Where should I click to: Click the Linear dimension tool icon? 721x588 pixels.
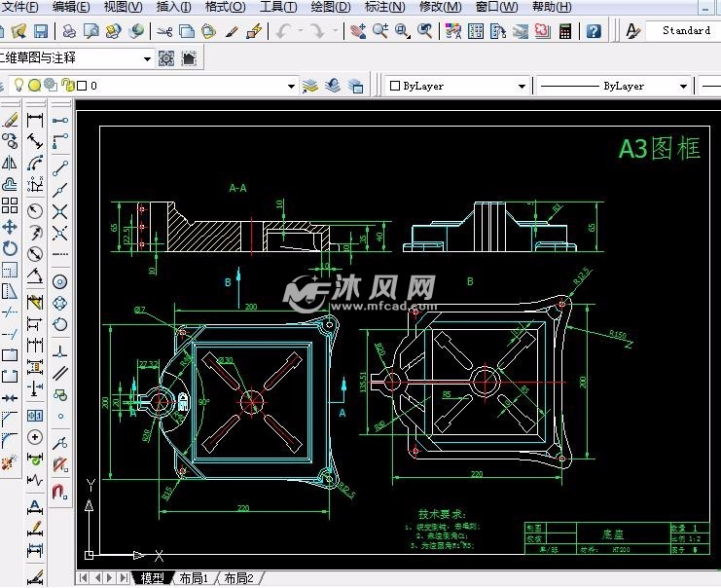coord(35,121)
